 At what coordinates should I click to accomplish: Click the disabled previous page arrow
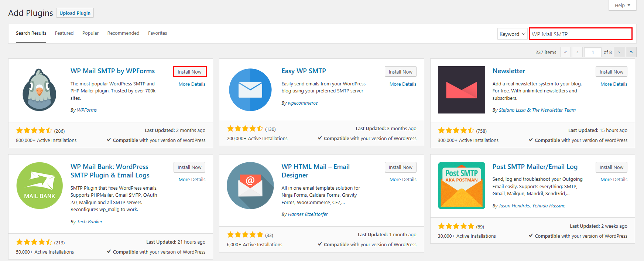578,52
